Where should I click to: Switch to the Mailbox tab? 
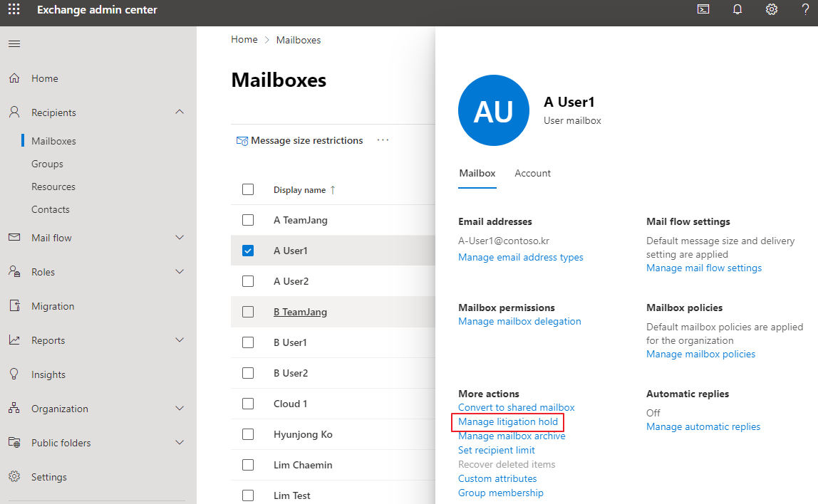[477, 174]
